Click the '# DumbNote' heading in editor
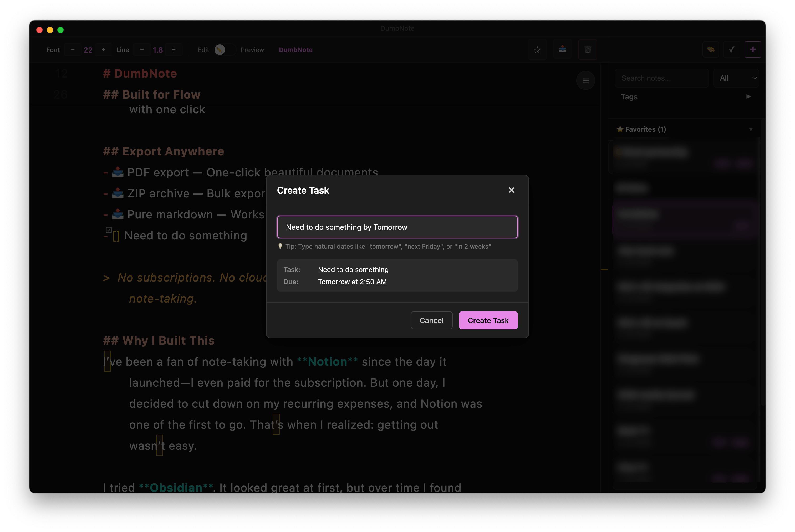The image size is (795, 532). tap(140, 74)
